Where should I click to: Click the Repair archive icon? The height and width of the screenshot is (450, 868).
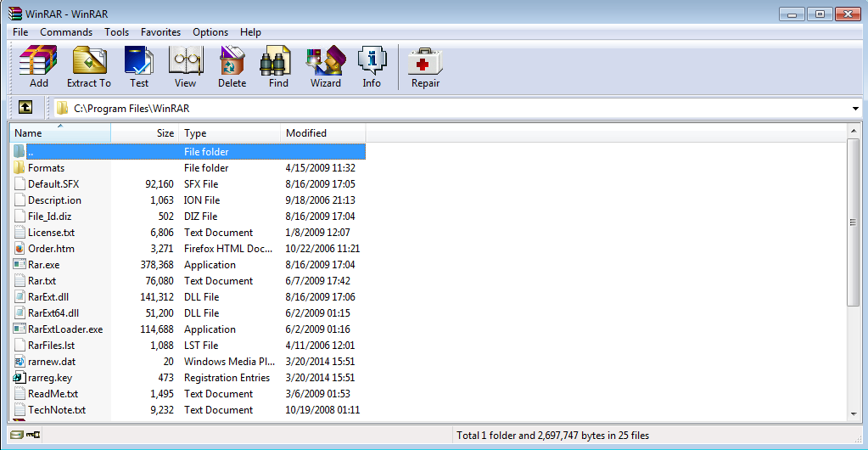[x=425, y=60]
